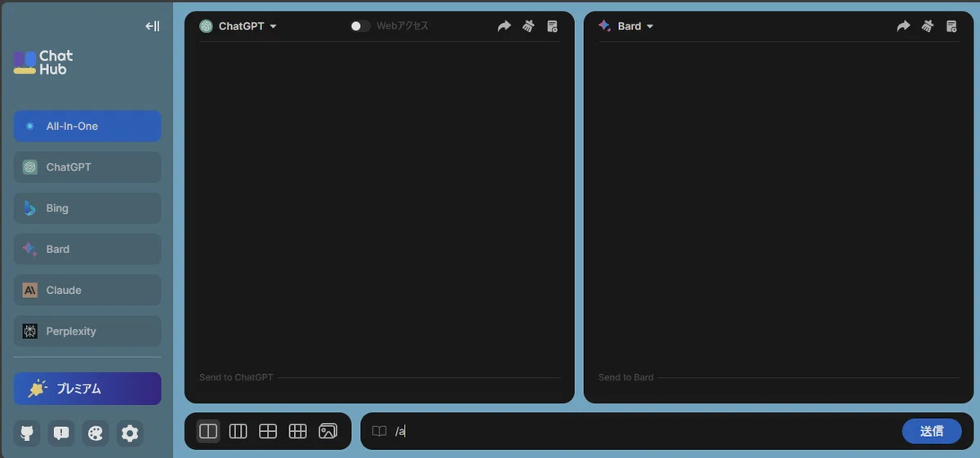
Task: Open the feedback icon in the sidebar
Action: (61, 434)
